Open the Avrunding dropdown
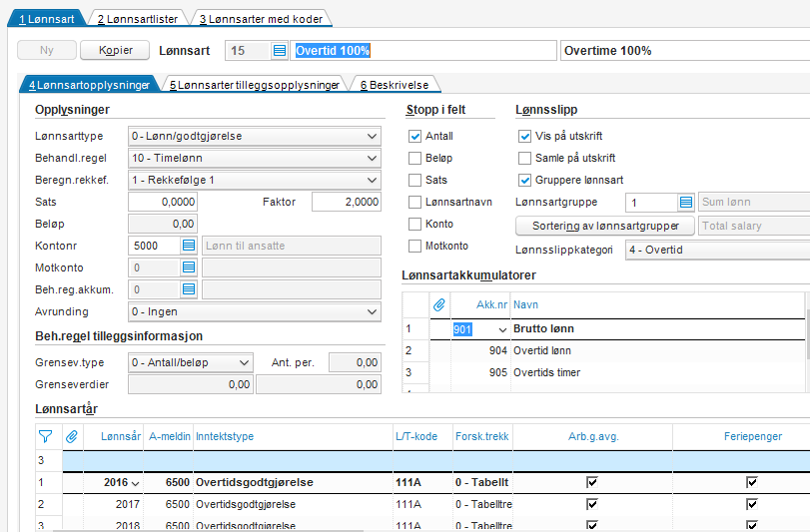 (x=255, y=311)
